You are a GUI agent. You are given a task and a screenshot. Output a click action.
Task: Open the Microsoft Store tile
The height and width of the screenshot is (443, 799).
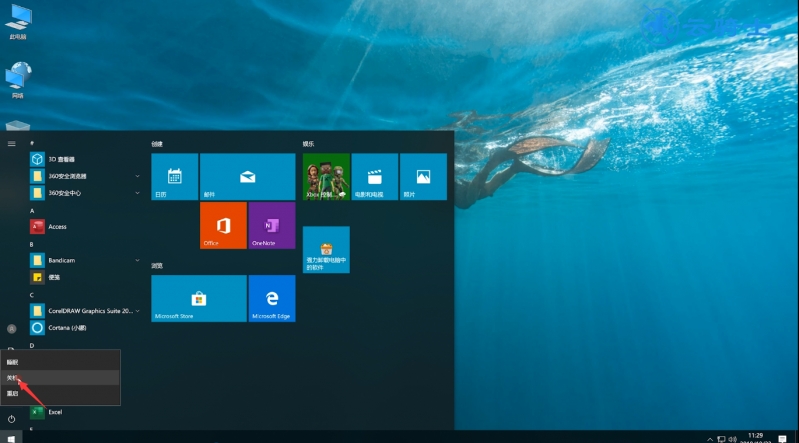[x=199, y=298]
